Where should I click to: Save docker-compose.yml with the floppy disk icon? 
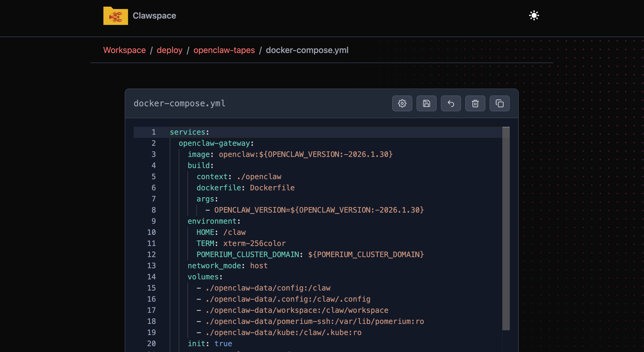click(x=426, y=103)
